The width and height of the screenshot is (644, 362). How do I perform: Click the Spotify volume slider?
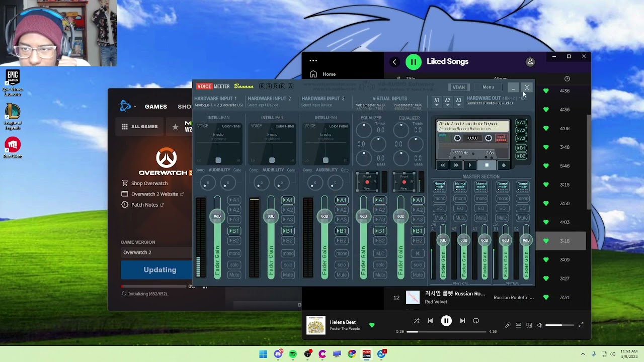[x=560, y=325]
